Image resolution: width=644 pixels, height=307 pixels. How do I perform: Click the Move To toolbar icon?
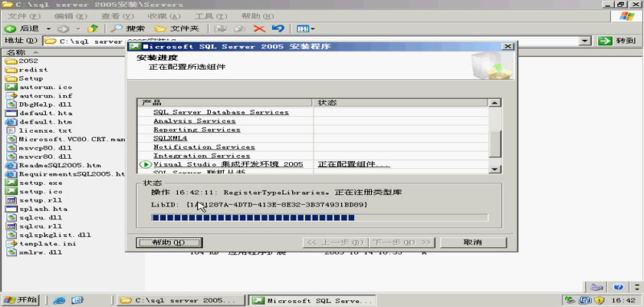point(221,28)
